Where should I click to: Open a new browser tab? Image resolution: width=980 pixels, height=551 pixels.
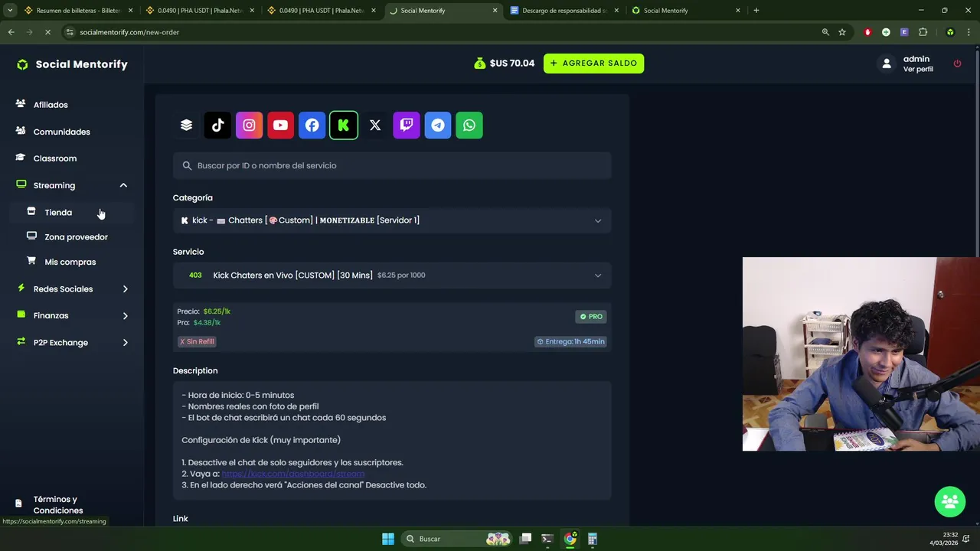coord(756,11)
